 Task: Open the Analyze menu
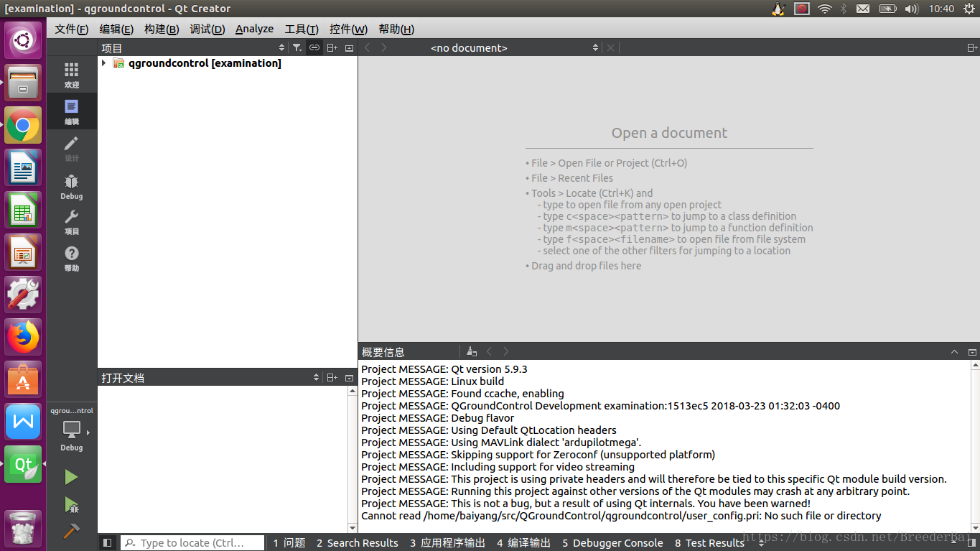(x=254, y=29)
